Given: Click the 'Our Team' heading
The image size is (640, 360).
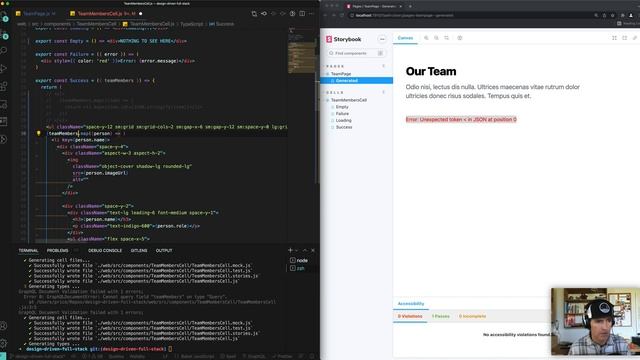Looking at the screenshot, I should coord(431,71).
